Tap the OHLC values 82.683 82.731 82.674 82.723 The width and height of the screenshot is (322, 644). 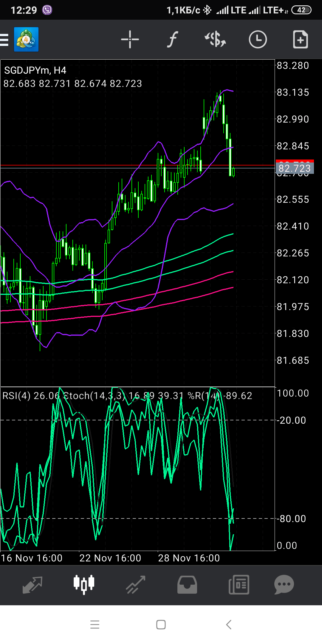pos(73,83)
